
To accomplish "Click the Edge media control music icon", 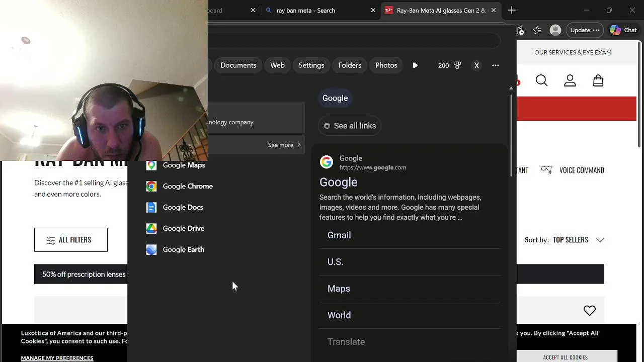I will [x=520, y=30].
